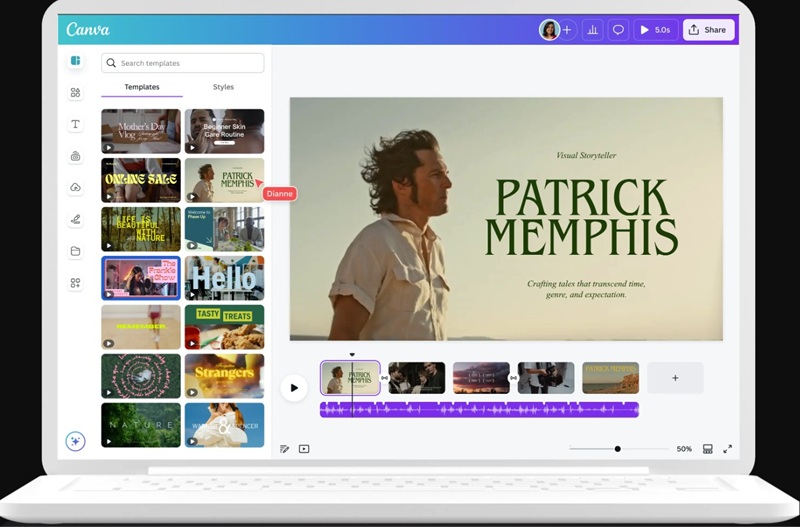800x527 pixels.
Task: Select the Tasty Treats template
Action: point(224,327)
